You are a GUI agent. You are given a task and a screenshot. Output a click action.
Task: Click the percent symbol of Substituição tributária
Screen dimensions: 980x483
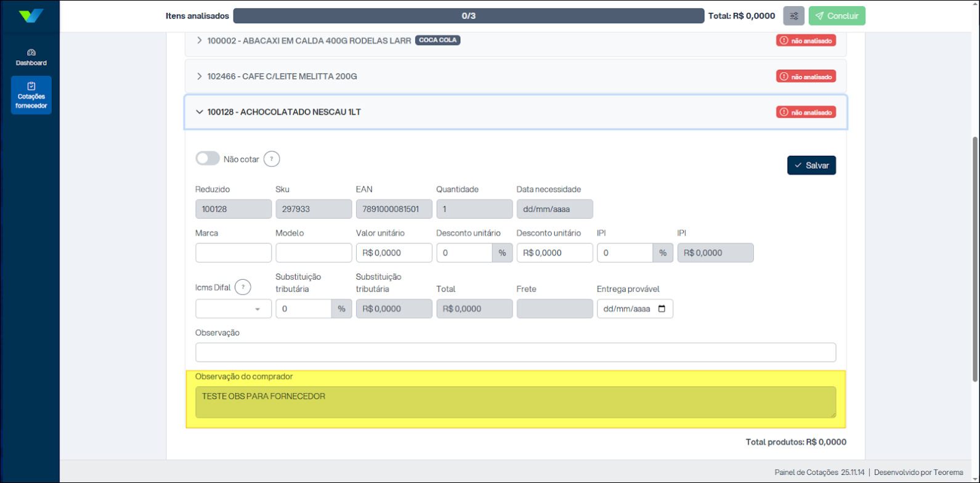click(341, 309)
